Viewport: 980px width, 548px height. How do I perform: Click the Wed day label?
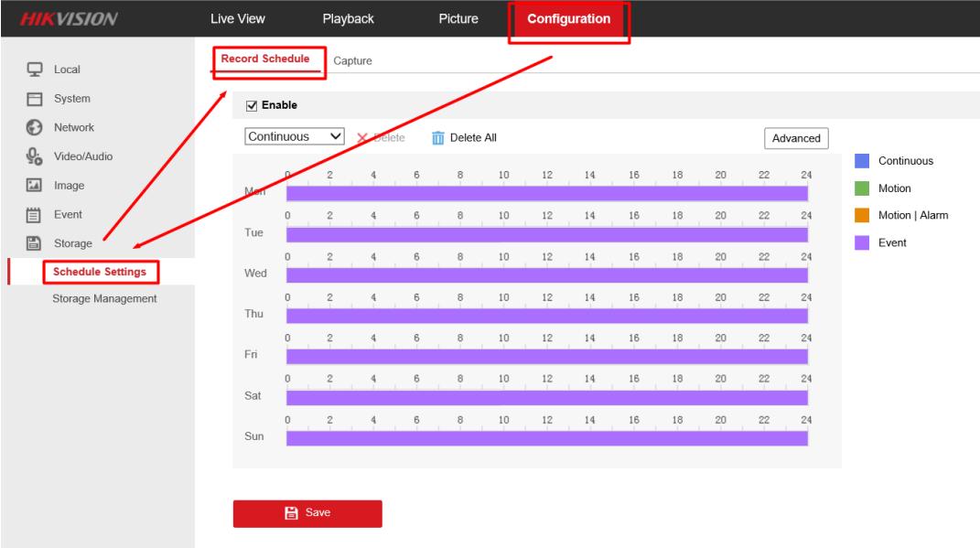point(255,273)
